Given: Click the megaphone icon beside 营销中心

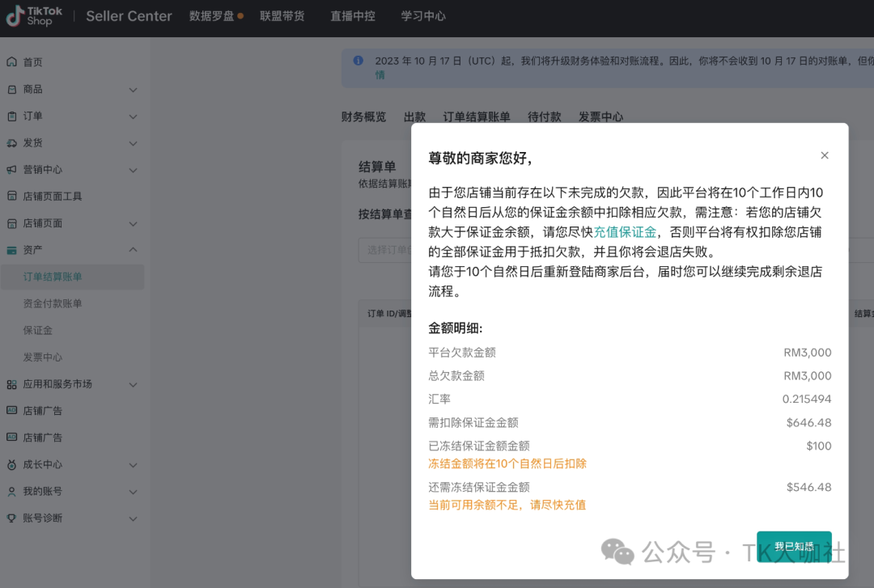Looking at the screenshot, I should [x=11, y=170].
